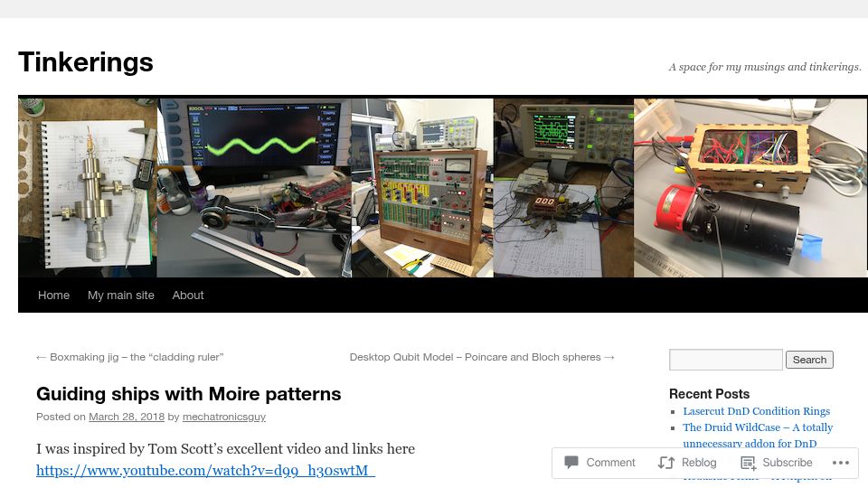
Task: Click the Tinkerings site title
Action: pos(86,62)
